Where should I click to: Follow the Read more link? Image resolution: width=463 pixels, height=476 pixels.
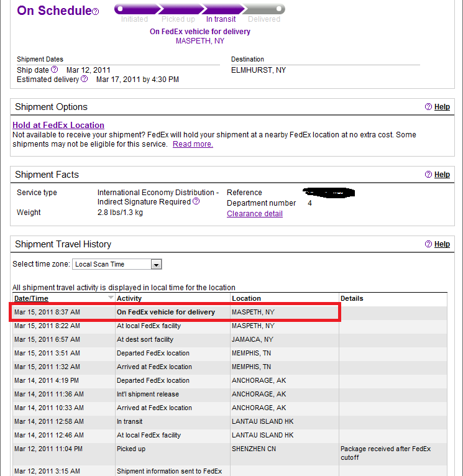click(x=193, y=144)
